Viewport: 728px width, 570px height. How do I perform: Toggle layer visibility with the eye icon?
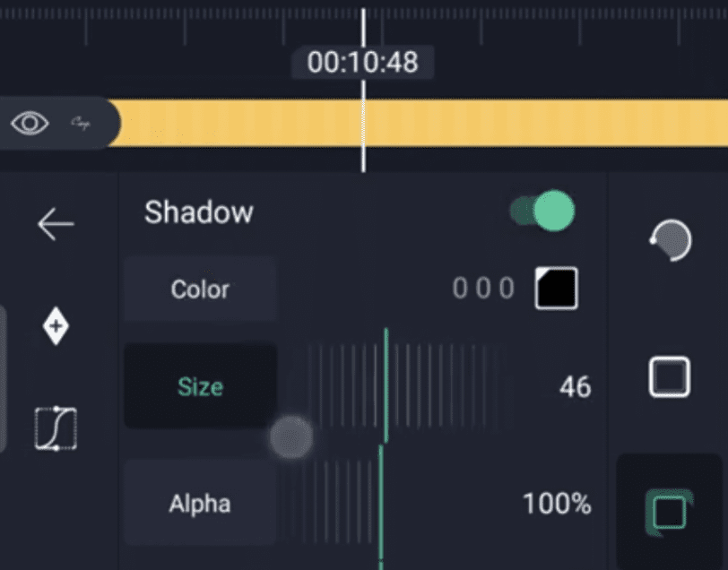click(30, 123)
